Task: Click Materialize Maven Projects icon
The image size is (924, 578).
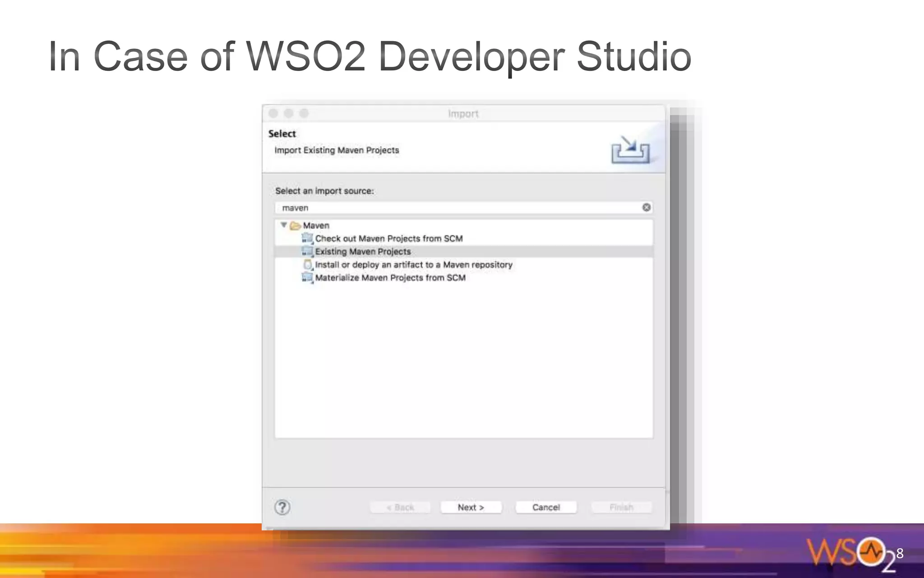Action: 307,277
